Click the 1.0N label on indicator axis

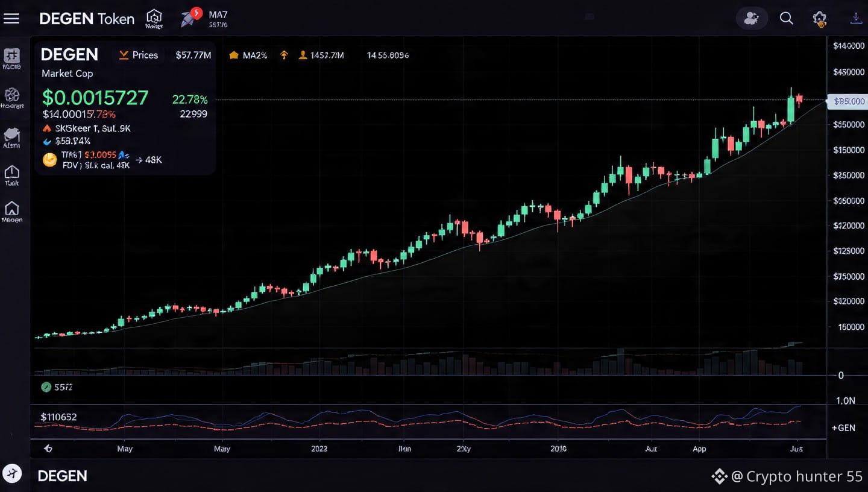846,400
